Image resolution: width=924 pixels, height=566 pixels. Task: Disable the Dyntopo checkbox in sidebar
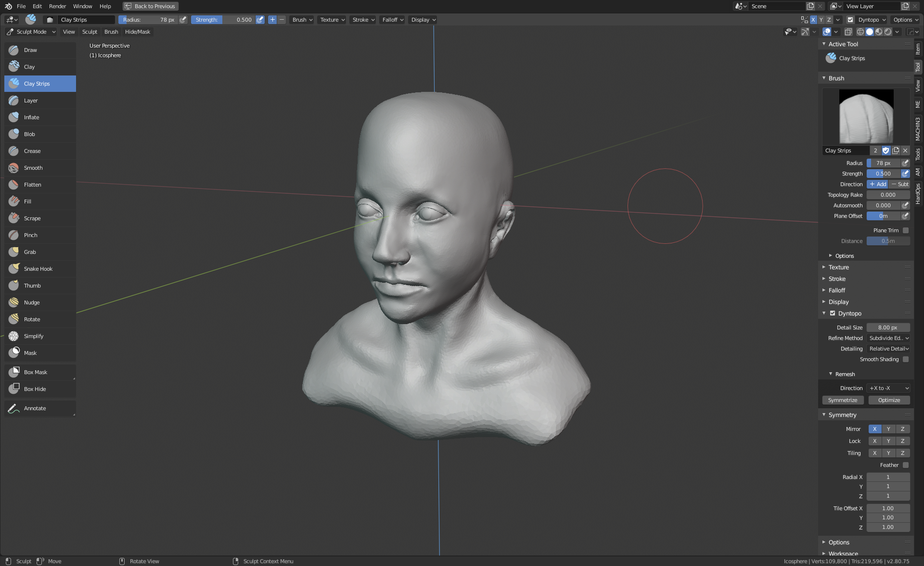click(833, 313)
